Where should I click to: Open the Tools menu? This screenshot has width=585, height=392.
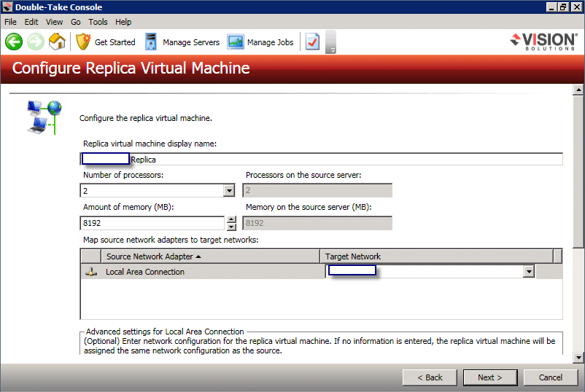[x=98, y=22]
